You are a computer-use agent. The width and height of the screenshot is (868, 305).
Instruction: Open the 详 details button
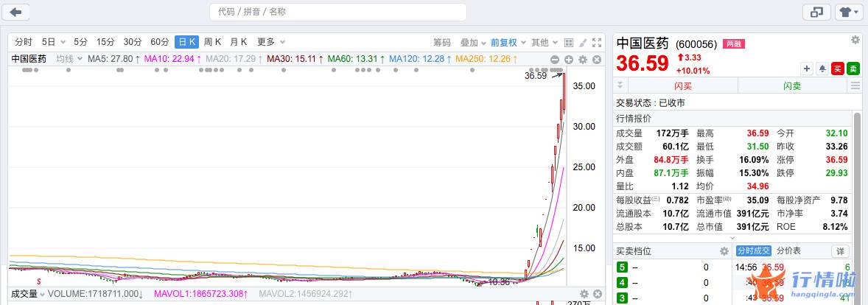(840, 251)
